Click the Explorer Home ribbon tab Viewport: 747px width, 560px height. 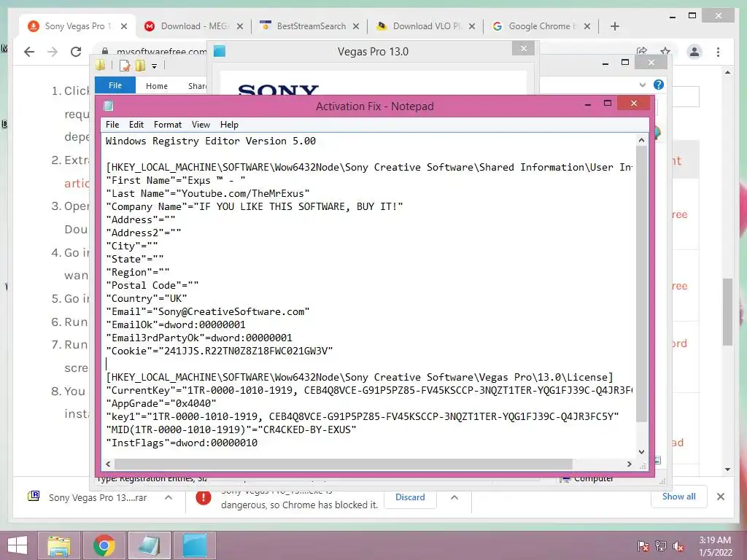coord(157,86)
